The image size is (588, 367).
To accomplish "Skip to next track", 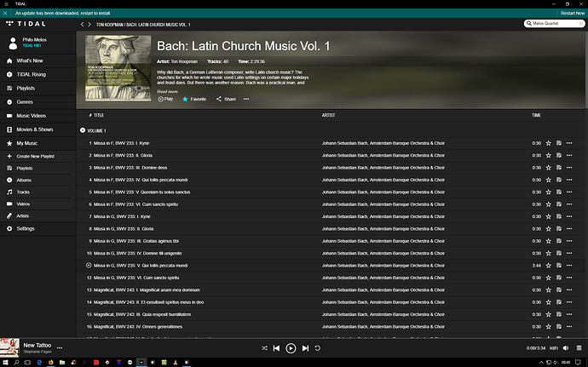I will [x=305, y=348].
